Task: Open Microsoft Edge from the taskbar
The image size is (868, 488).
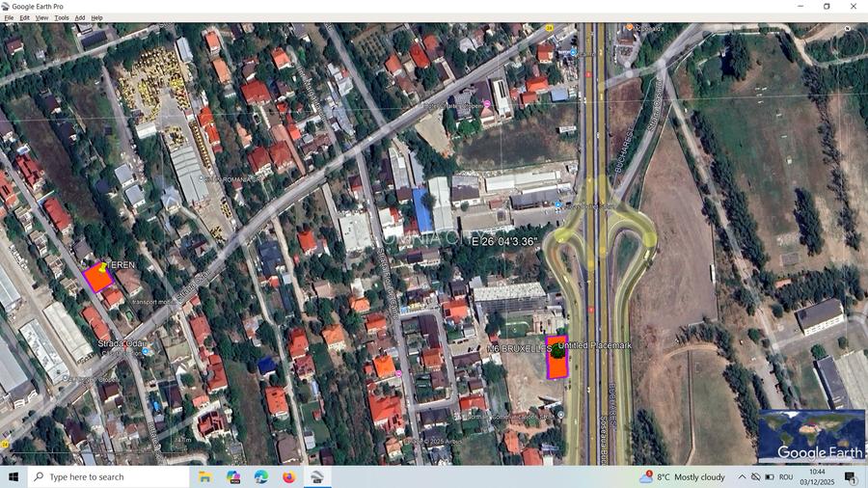Action: pyautogui.click(x=261, y=476)
